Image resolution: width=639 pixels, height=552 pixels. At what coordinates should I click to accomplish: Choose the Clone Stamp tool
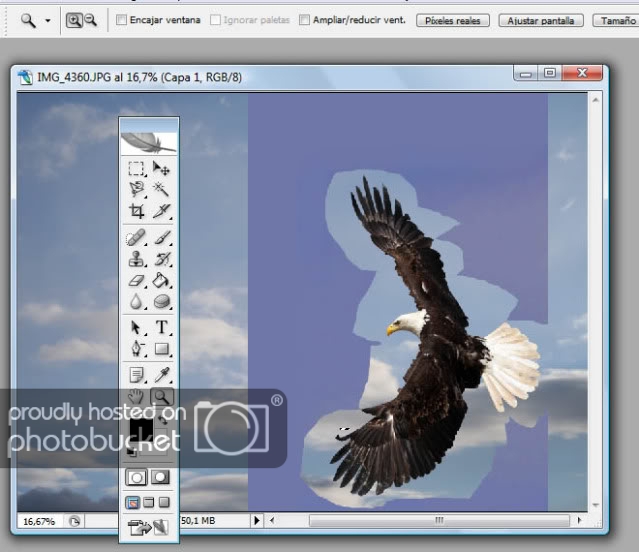coord(137,259)
